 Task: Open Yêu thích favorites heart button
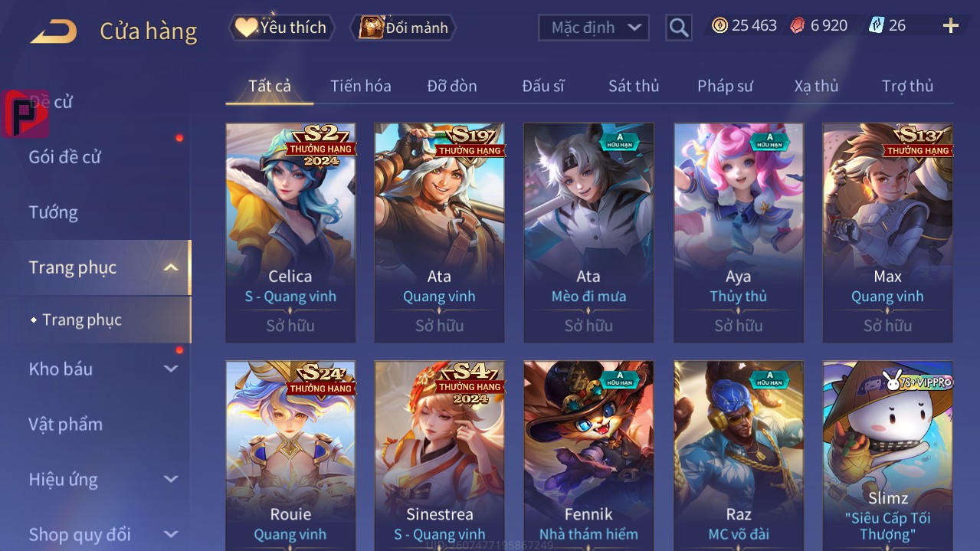[x=281, y=28]
